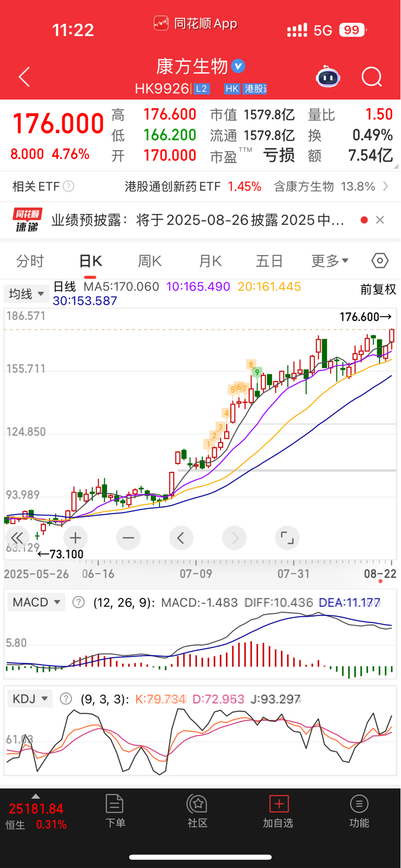Tap the search magnifier icon
This screenshot has height=868, width=401.
pos(372,77)
